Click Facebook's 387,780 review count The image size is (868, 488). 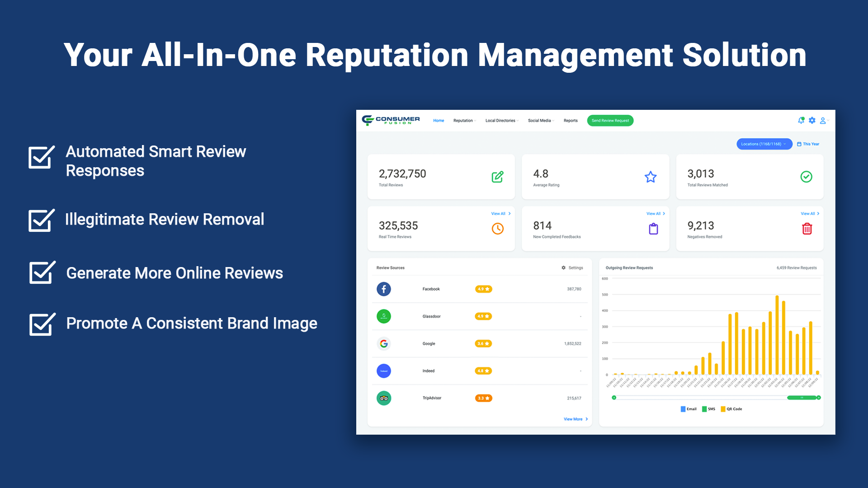click(x=574, y=289)
